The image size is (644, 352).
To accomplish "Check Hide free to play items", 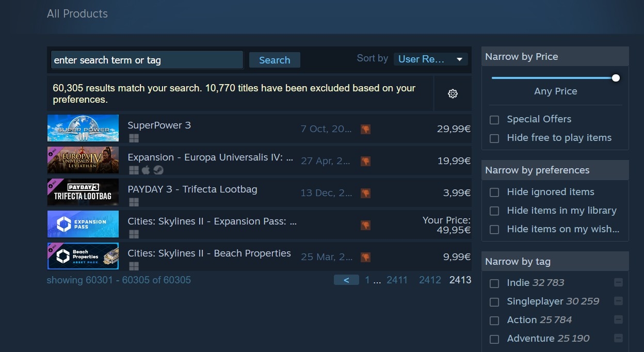I will click(494, 138).
